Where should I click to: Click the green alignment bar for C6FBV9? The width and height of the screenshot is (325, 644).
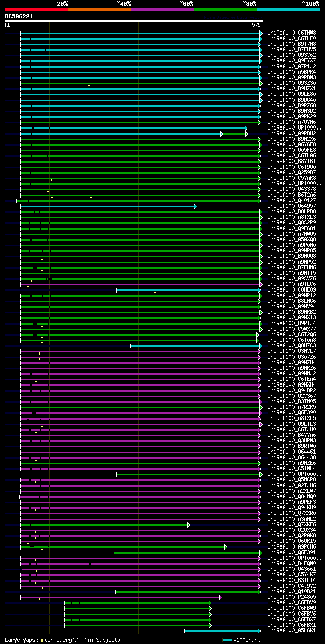(x=138, y=603)
